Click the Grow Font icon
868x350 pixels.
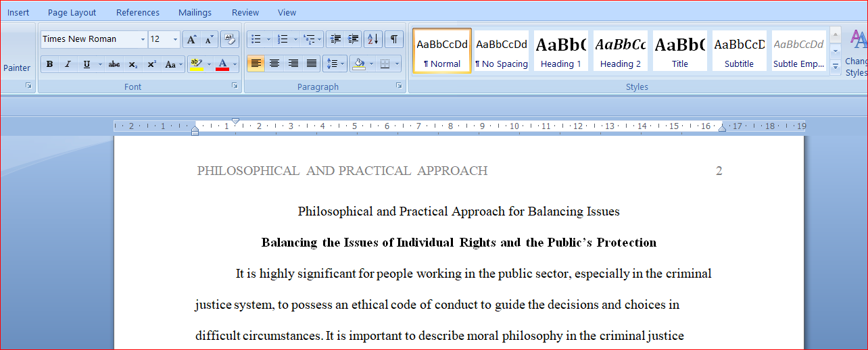pyautogui.click(x=191, y=39)
